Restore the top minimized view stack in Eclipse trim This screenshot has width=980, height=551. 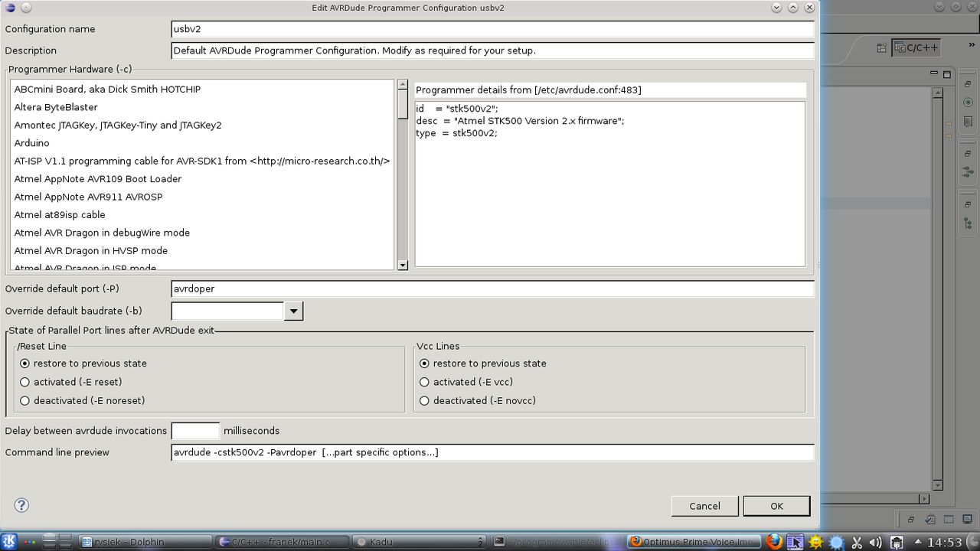click(969, 83)
